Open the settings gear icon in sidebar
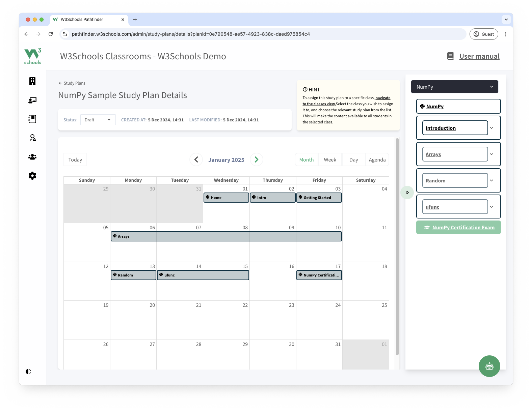 [x=32, y=176]
